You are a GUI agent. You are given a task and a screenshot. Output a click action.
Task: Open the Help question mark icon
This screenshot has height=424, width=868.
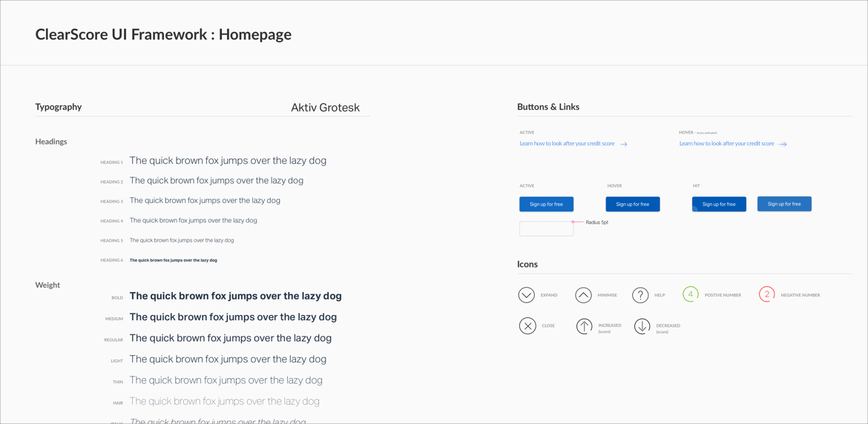click(x=640, y=295)
